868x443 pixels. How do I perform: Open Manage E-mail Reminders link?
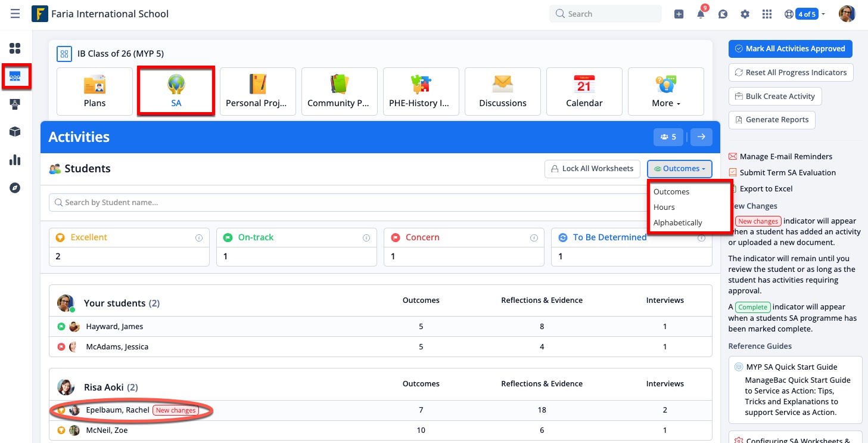[x=785, y=156]
